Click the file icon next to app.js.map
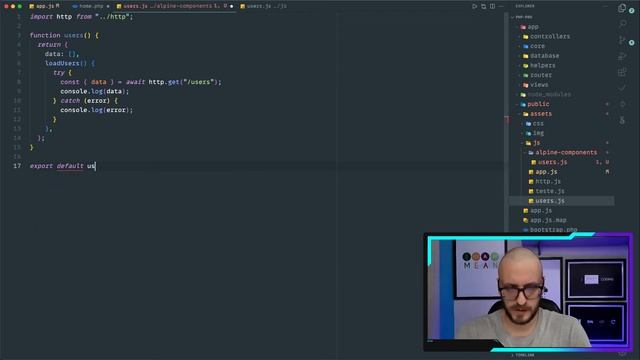 pos(526,220)
